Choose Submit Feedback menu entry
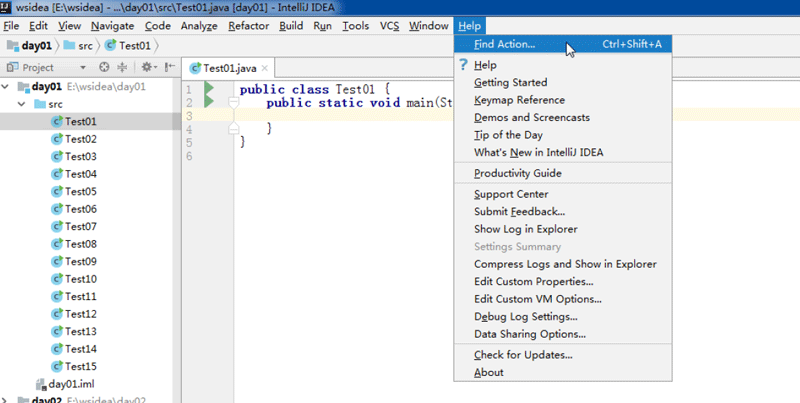The width and height of the screenshot is (800, 403). (x=563, y=211)
